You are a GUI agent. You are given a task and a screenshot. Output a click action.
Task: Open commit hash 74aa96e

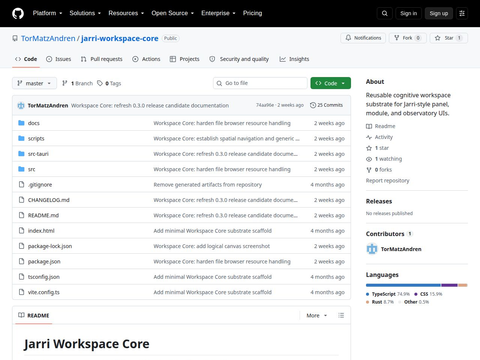pos(265,105)
